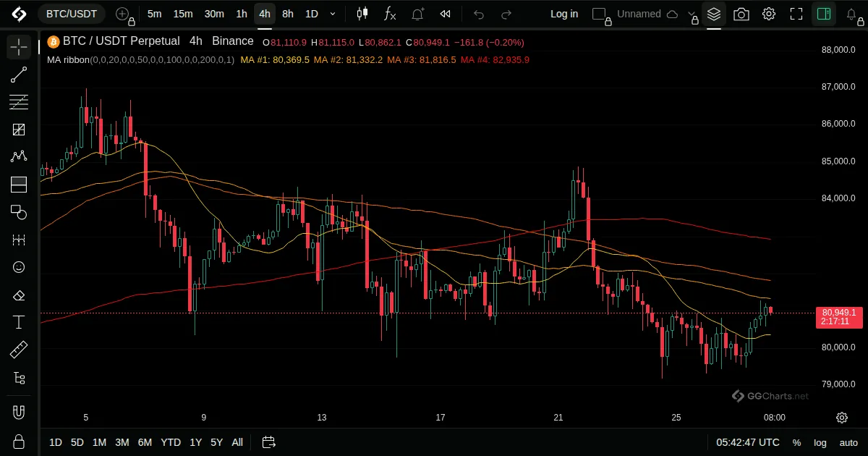Select the trend line tool
Viewport: 868px width, 456px height.
(19, 75)
